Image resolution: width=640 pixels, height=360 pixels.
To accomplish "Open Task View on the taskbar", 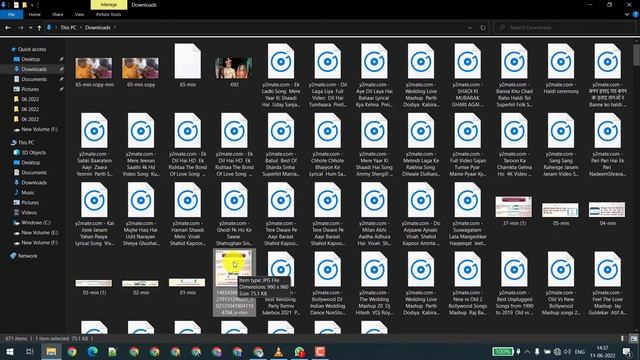I will (30, 351).
